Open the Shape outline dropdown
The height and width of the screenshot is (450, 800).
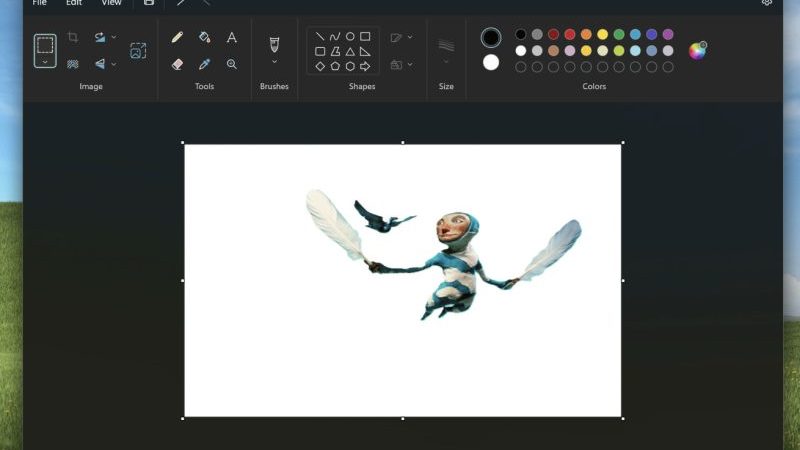[410, 37]
